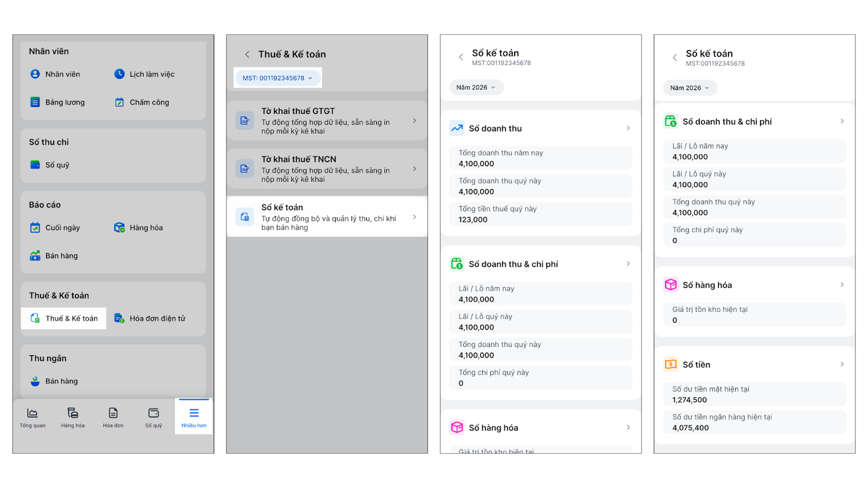
Task: Switch to the Tổng quan bottom tab
Action: click(33, 417)
